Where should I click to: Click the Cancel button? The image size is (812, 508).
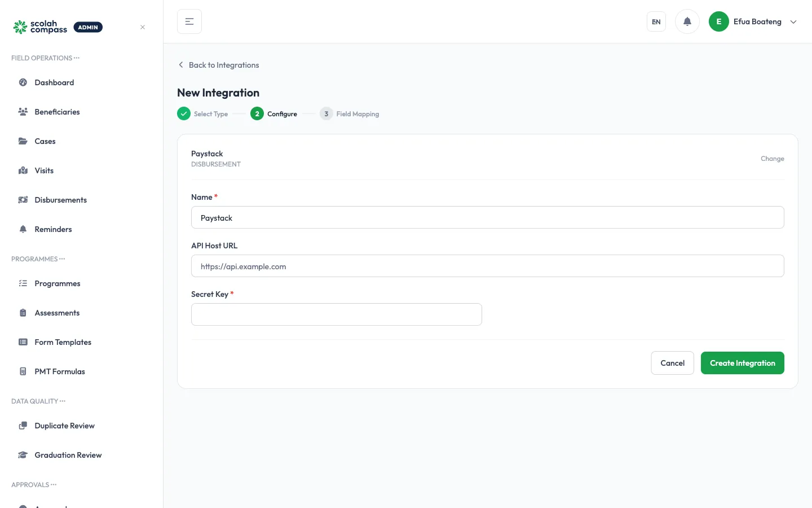coord(672,363)
